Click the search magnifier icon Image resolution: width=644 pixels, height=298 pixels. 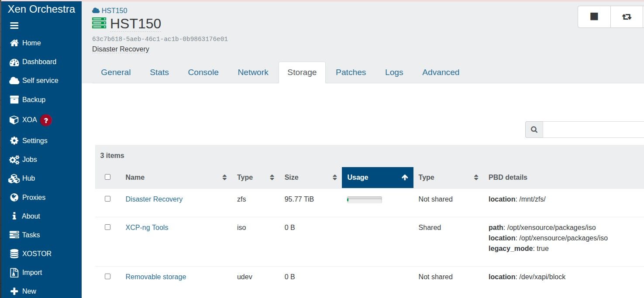click(534, 130)
